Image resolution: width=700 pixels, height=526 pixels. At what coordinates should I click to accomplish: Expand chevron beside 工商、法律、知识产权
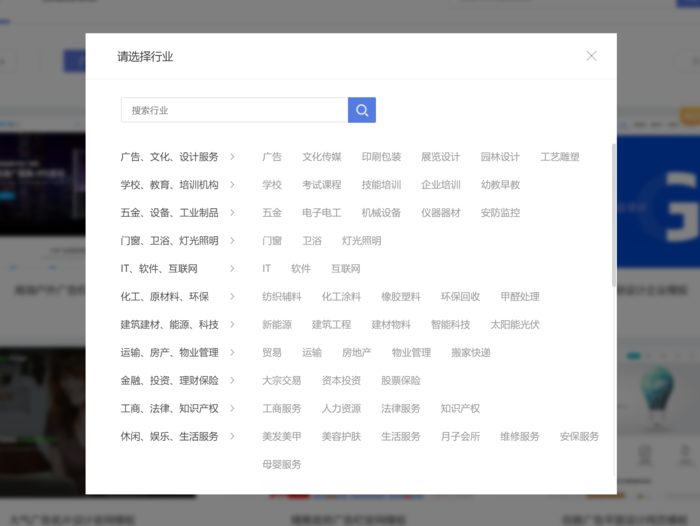click(x=232, y=408)
